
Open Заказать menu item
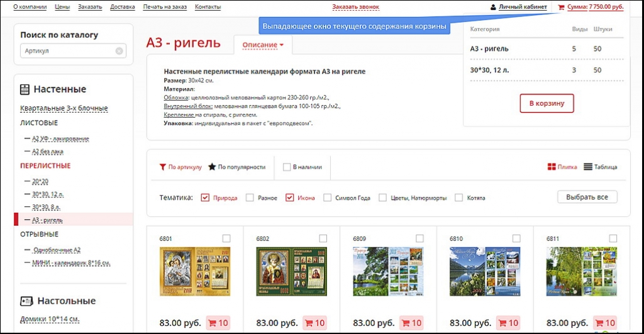[x=90, y=7]
